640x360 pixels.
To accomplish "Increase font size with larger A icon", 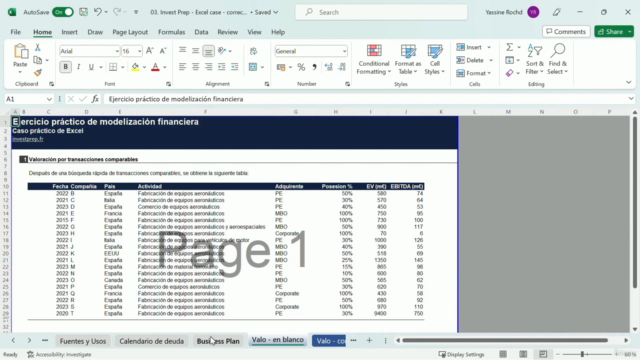I will [x=150, y=51].
